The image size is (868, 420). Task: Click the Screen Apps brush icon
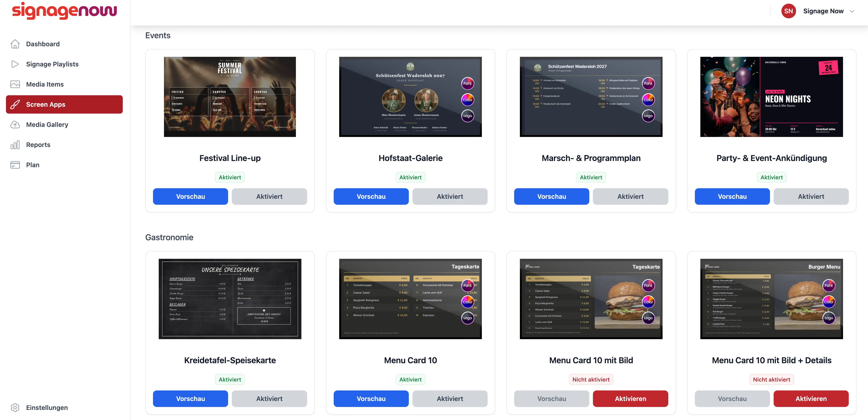15,104
